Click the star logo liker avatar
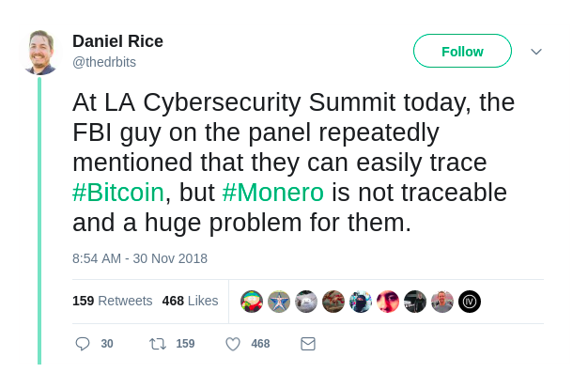Viewport: 588px width, 388px height. (279, 302)
